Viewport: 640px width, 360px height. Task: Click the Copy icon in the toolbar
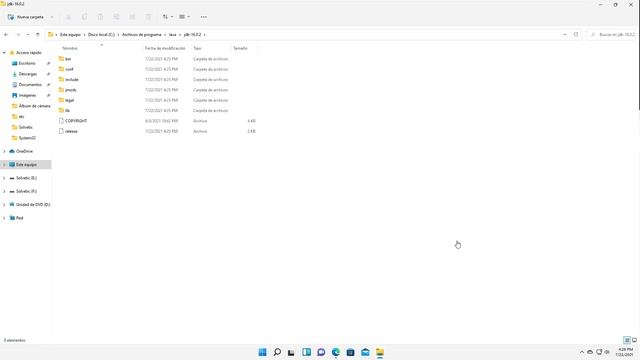point(84,17)
